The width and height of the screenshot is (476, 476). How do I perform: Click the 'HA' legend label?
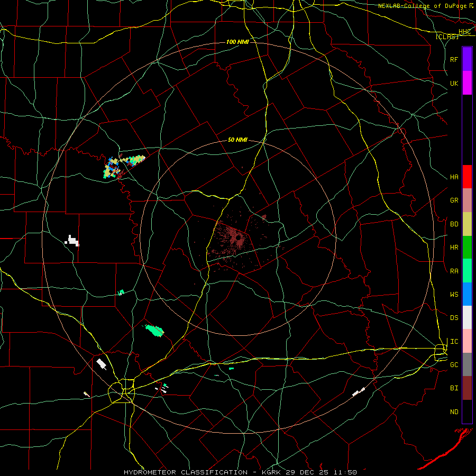click(454, 177)
